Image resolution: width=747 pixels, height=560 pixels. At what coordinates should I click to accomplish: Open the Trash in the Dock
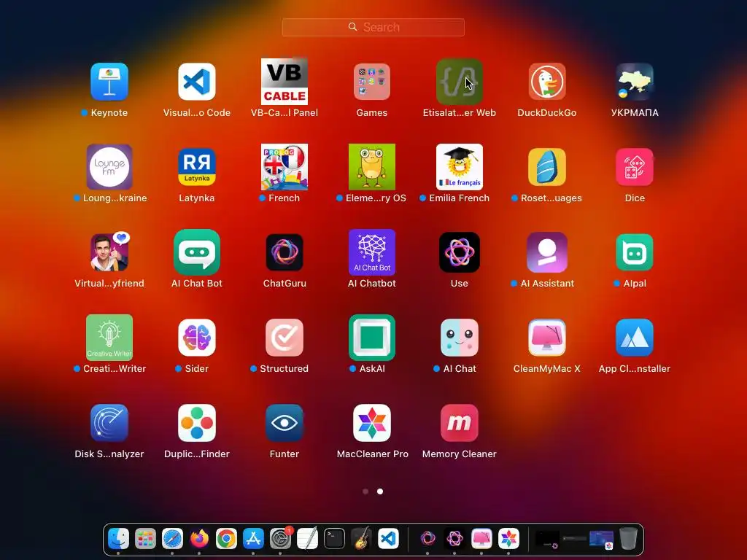point(628,539)
